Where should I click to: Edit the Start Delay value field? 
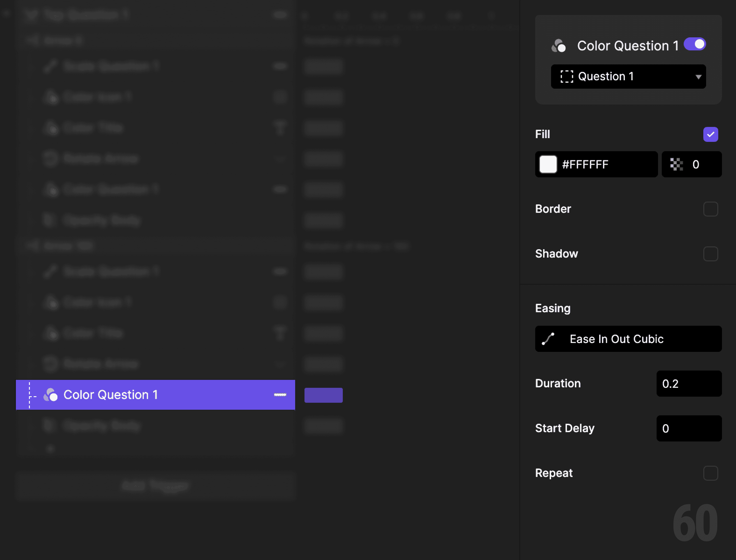[689, 429]
